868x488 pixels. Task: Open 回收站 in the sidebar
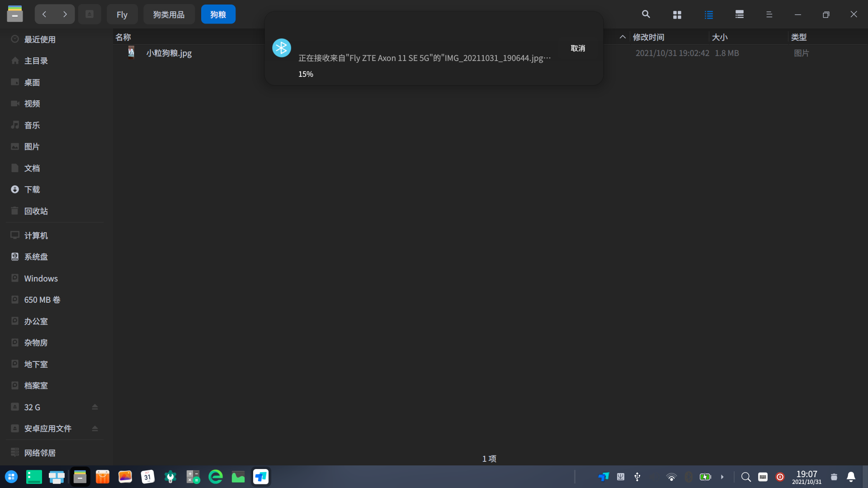coord(36,211)
